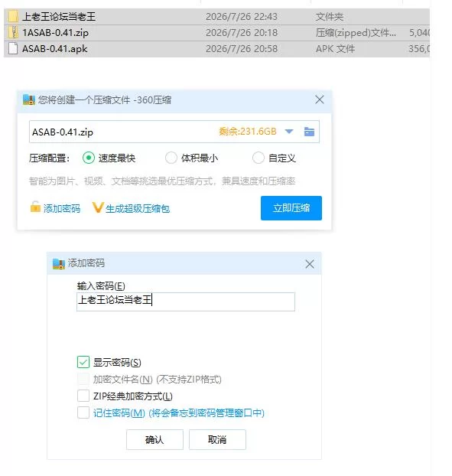Click the folder icon of 上老王论坛当老王

13,16
